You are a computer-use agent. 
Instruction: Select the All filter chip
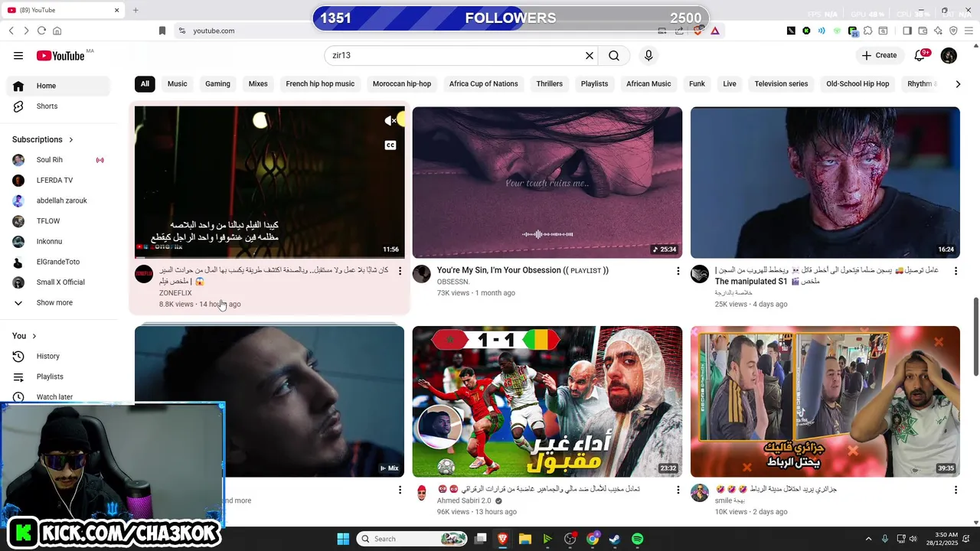coord(145,84)
